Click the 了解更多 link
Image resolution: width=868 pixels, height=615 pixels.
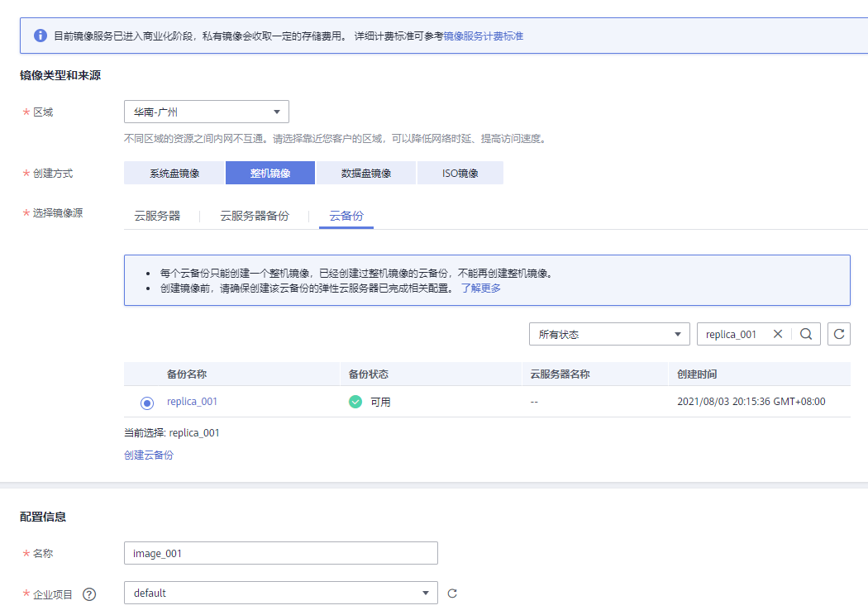coord(481,288)
